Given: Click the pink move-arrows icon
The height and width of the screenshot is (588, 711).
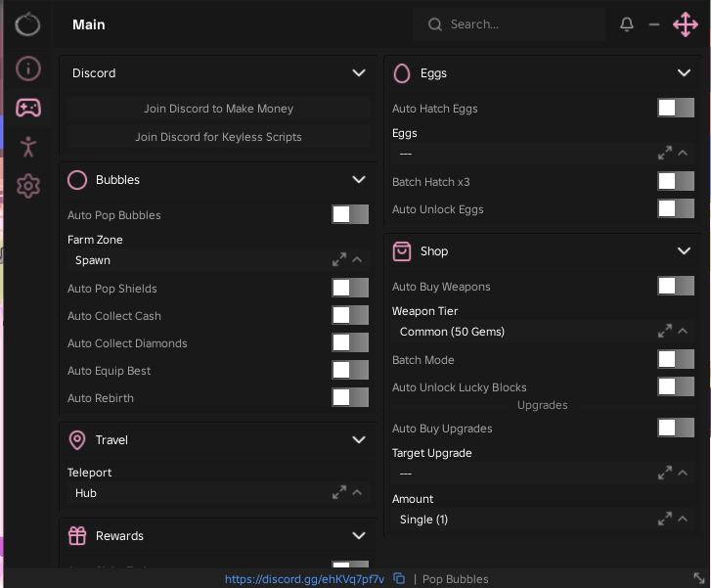Looking at the screenshot, I should [x=686, y=24].
